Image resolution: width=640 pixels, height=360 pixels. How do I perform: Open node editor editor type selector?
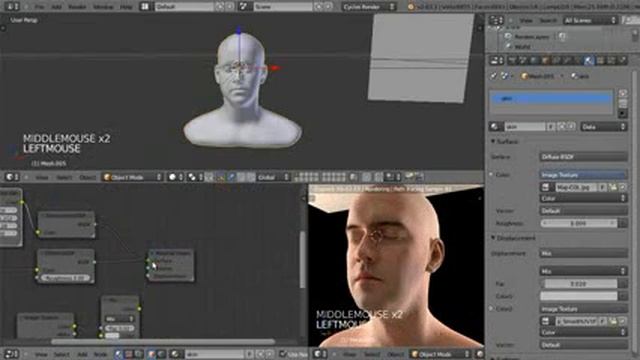11,354
